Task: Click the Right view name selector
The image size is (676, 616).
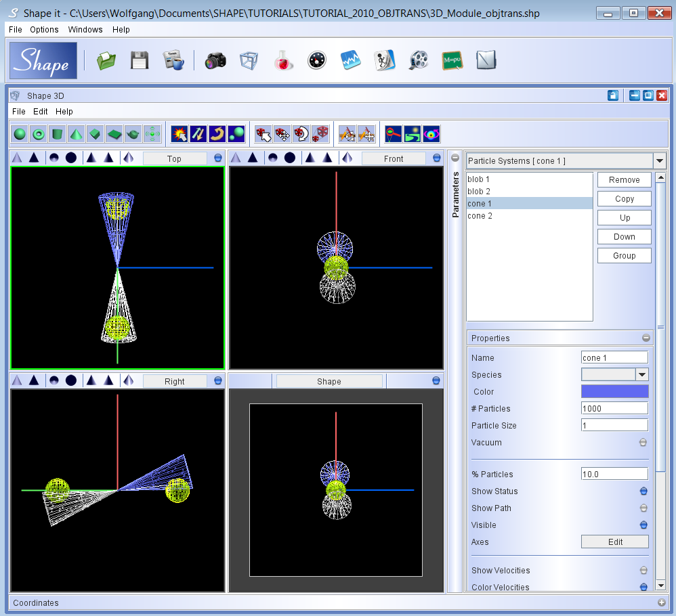Action: tap(175, 381)
